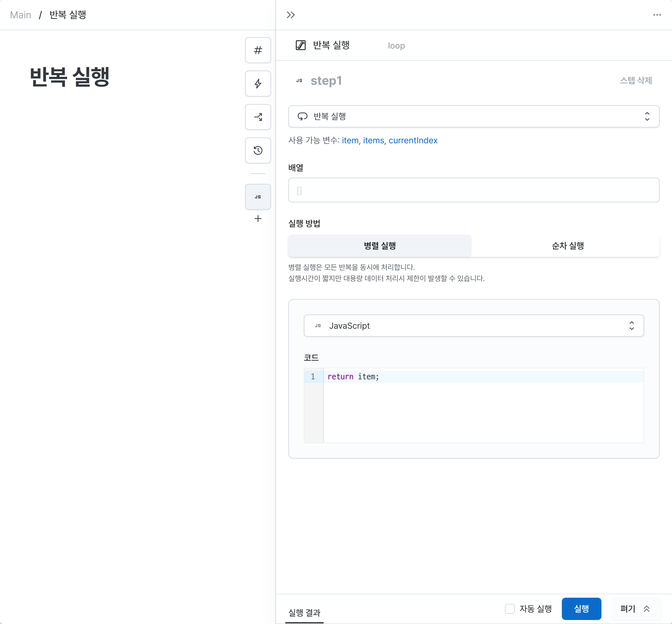Click the loop identifier text
Screen dimensions: 672x624
[396, 45]
